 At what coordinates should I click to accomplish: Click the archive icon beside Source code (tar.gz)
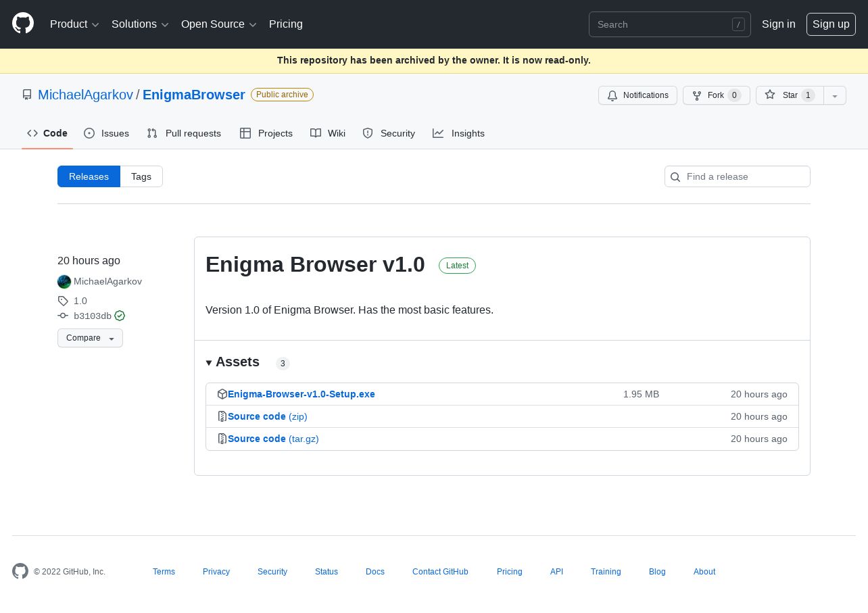(222, 439)
